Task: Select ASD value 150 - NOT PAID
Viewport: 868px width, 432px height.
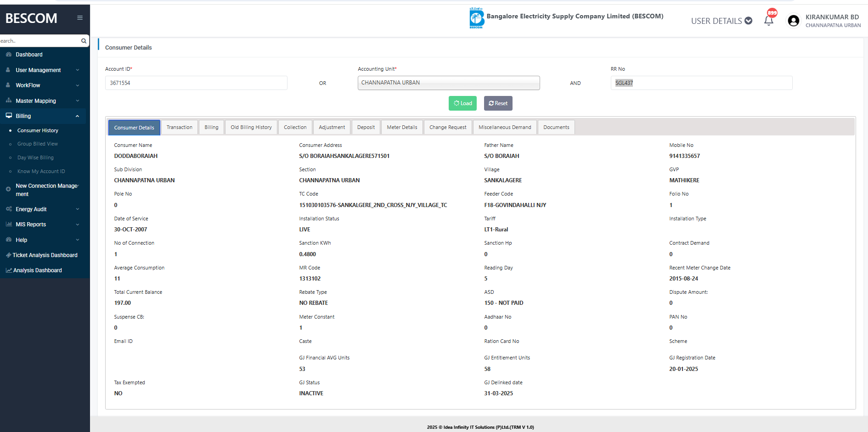Action: [x=504, y=303]
